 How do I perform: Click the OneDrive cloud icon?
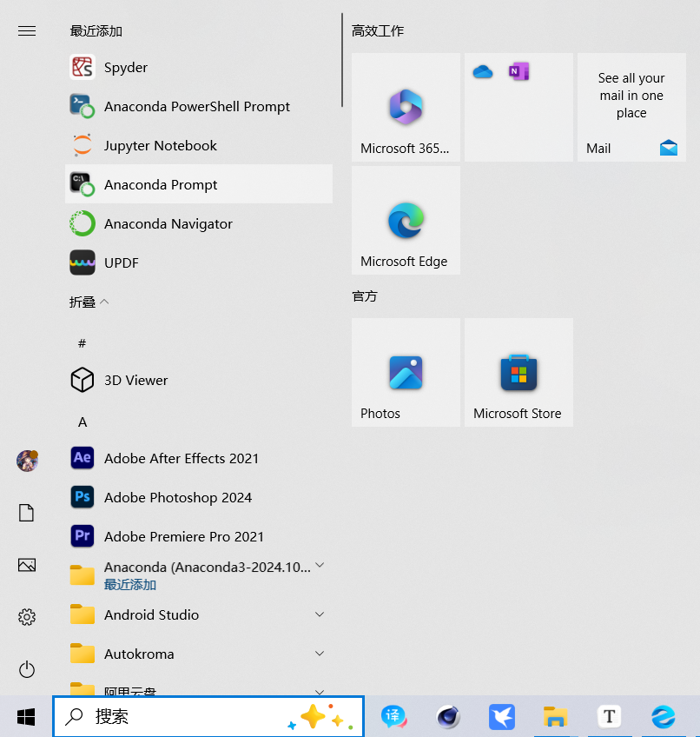tap(483, 72)
